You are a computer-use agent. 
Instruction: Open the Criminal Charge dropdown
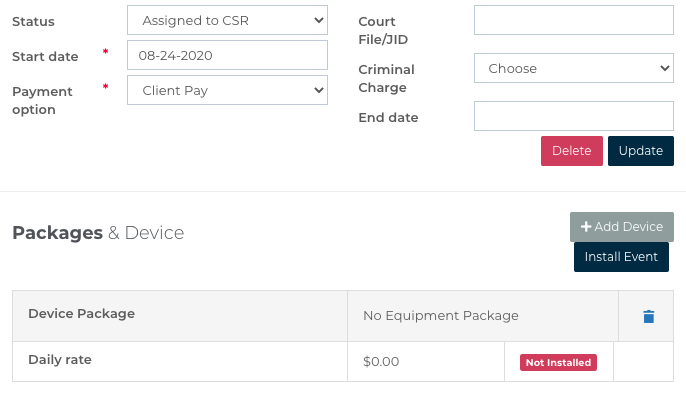(x=573, y=69)
